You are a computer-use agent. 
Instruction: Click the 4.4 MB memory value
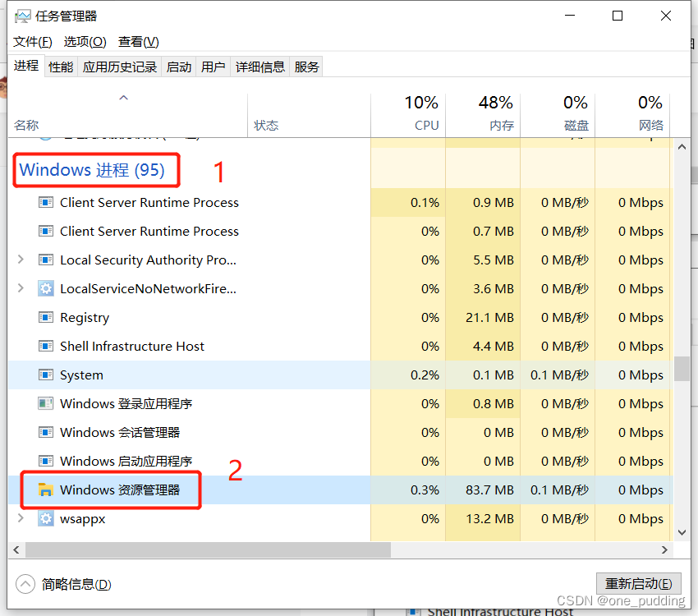pos(494,347)
